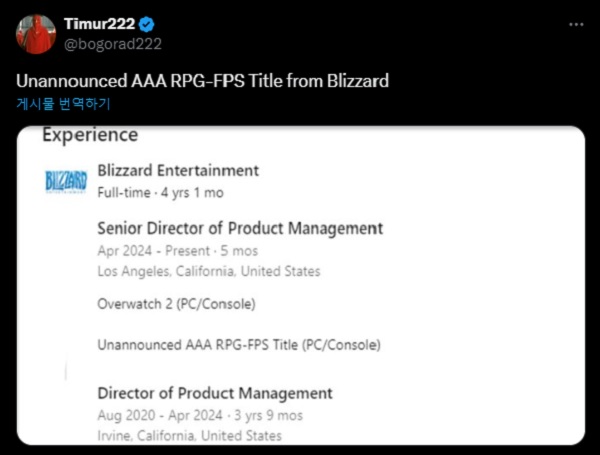This screenshot has width=600, height=455.
Task: Click the Blizzard Entertainment logo
Action: tap(66, 181)
